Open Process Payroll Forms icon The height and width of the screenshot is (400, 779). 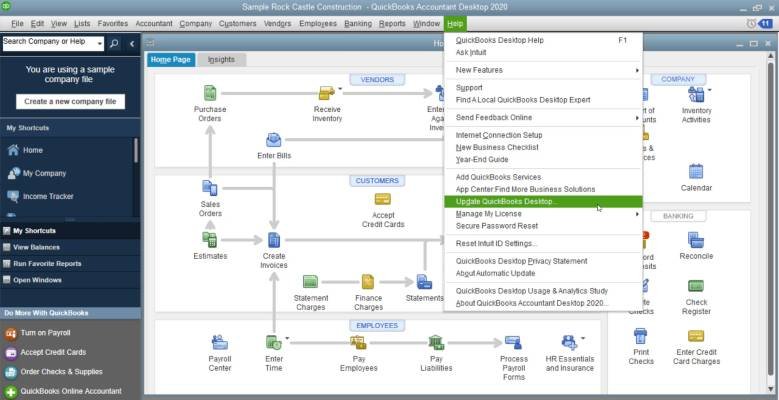(513, 342)
